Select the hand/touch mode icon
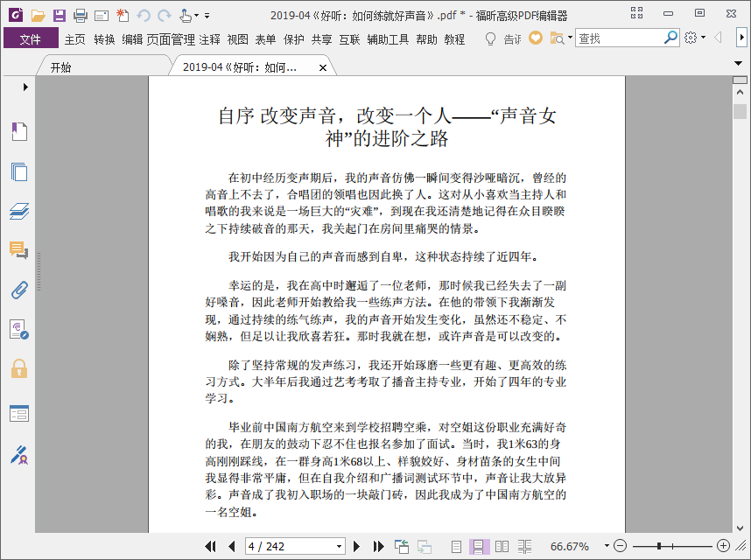This screenshot has height=560, width=751. pos(186,16)
